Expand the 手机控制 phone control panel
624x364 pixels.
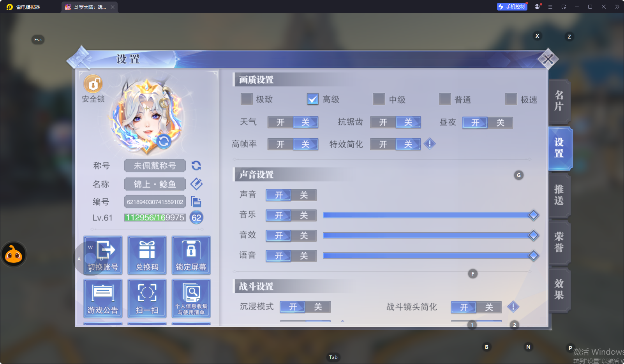[x=512, y=7]
